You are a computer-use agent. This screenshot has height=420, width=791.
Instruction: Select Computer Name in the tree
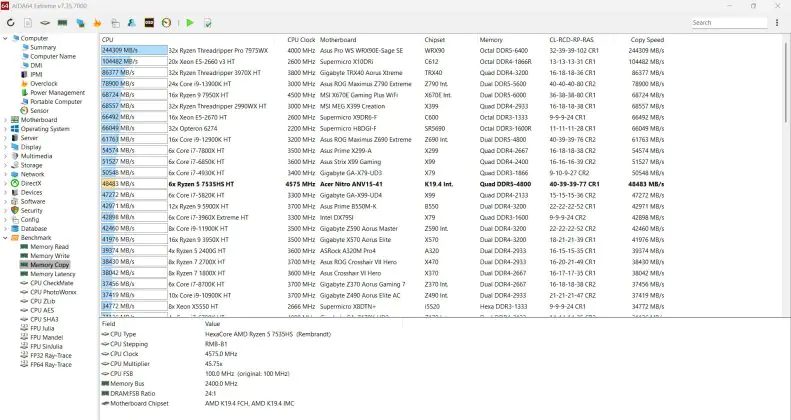(x=53, y=56)
